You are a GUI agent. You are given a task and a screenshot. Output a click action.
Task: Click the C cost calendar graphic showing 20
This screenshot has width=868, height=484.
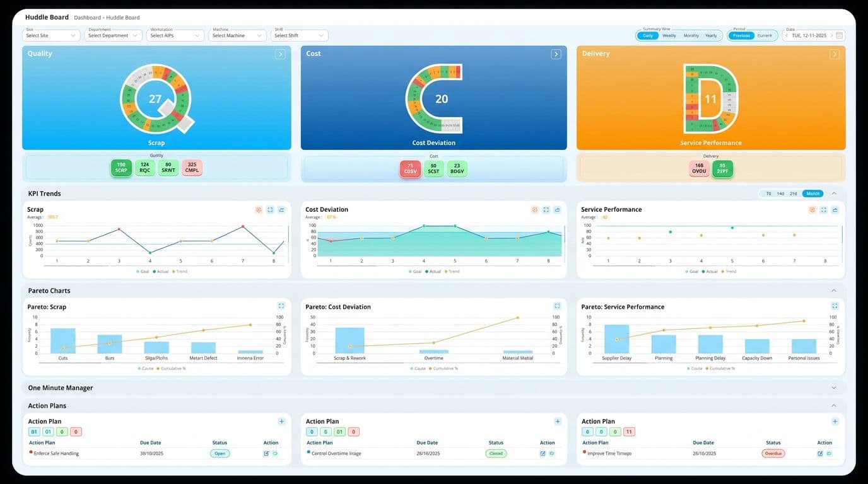434,99
